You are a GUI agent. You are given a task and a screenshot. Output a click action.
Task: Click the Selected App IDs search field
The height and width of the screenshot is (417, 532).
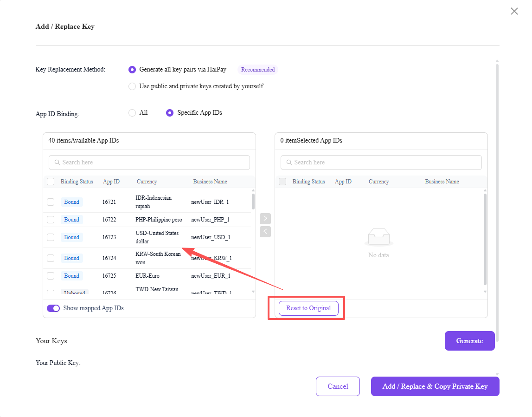(x=381, y=163)
